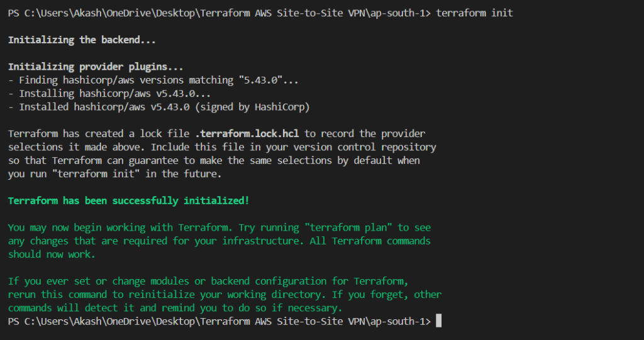Click the line starting 'commands will detect it'

pyautogui.click(x=175, y=308)
